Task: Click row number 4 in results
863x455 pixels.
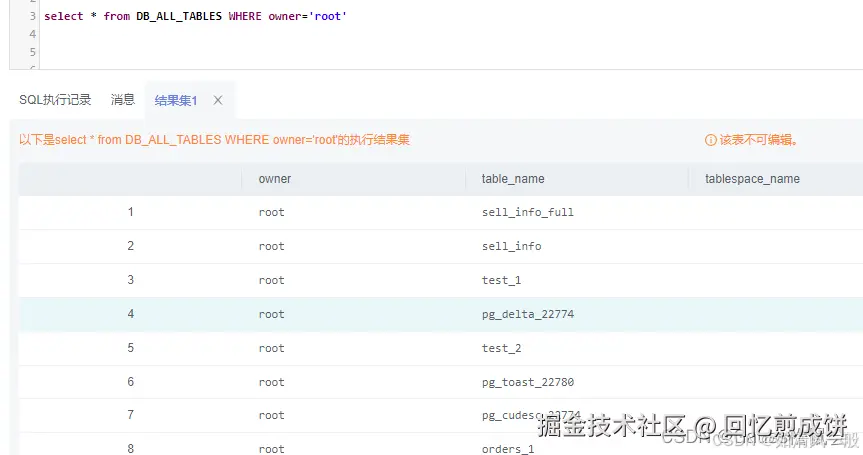Action: point(130,314)
